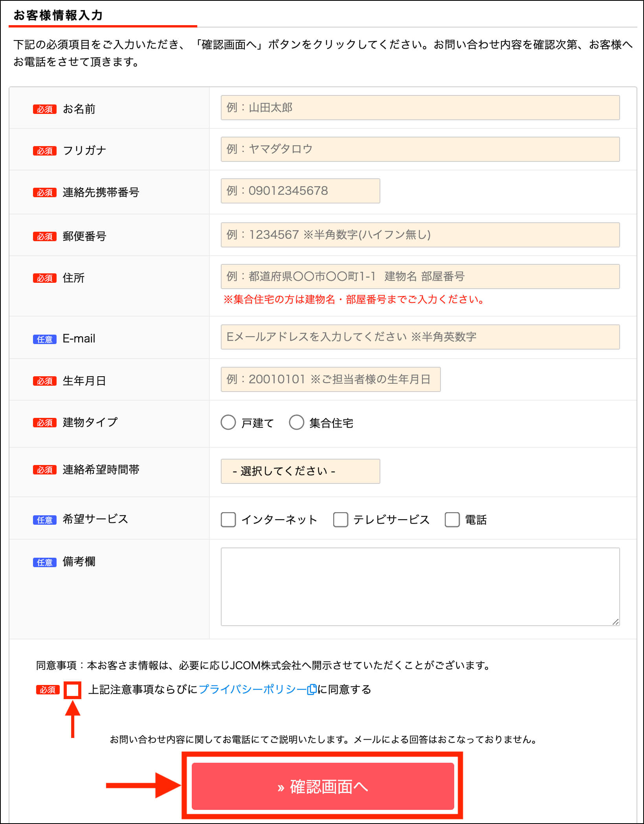
Task: Click the 必須 badge beside the agreement checkbox
Action: coord(48,690)
